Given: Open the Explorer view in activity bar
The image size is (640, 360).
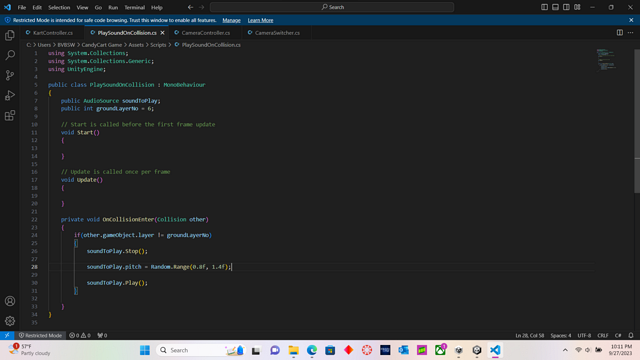Looking at the screenshot, I should pos(10,36).
